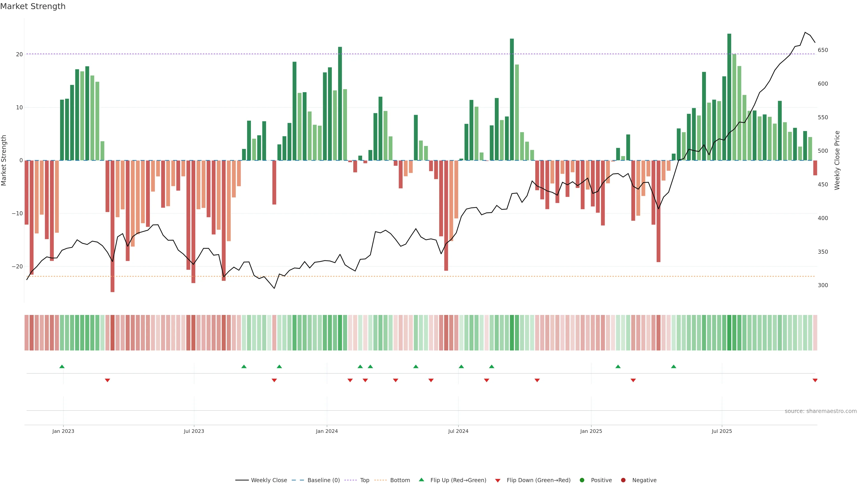
Task: Click the darkest green heatmap cell in July 2025
Action: pyautogui.click(x=729, y=333)
